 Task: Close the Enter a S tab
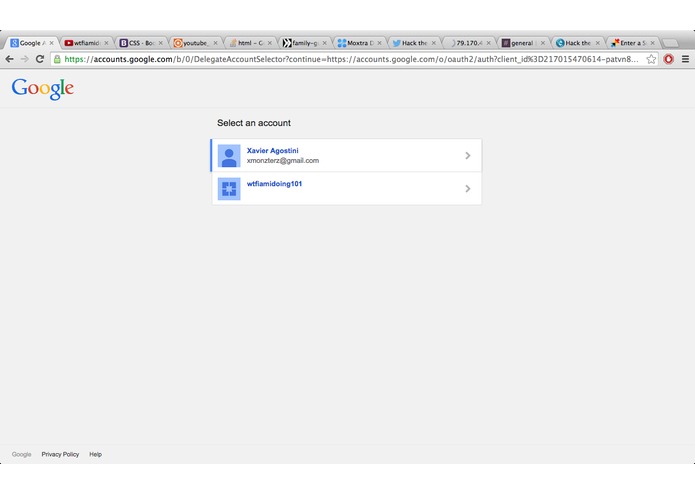(x=652, y=43)
